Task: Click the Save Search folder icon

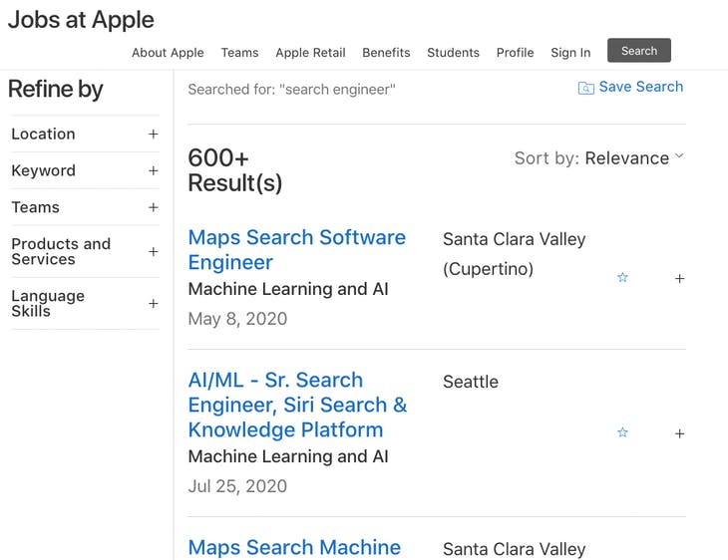Action: (x=586, y=88)
